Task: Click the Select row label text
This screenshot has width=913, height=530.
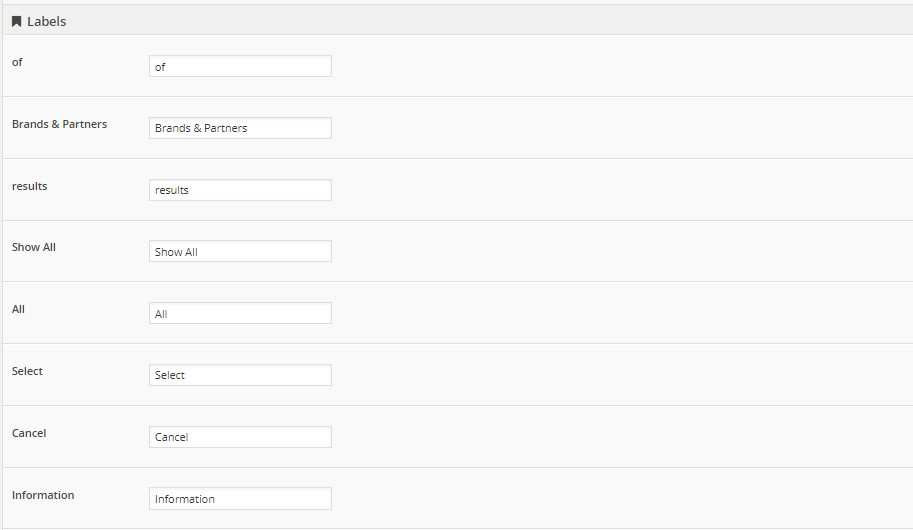Action: [27, 371]
